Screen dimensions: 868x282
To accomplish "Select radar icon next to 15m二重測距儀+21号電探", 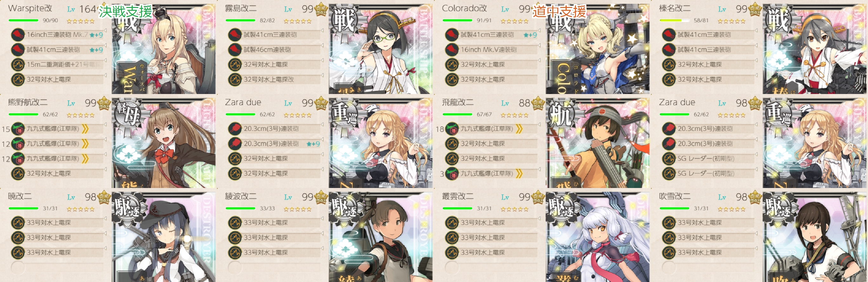I will pos(18,64).
